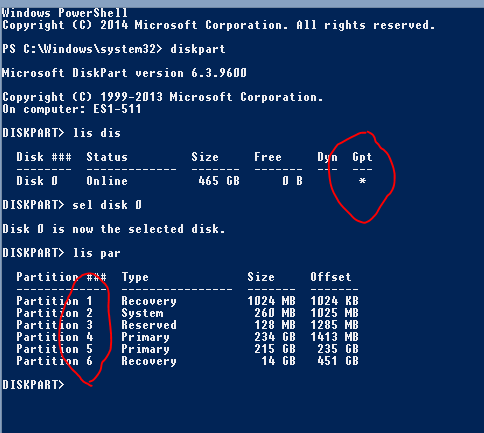Select the Partition 1 Recovery row

[x=187, y=301]
